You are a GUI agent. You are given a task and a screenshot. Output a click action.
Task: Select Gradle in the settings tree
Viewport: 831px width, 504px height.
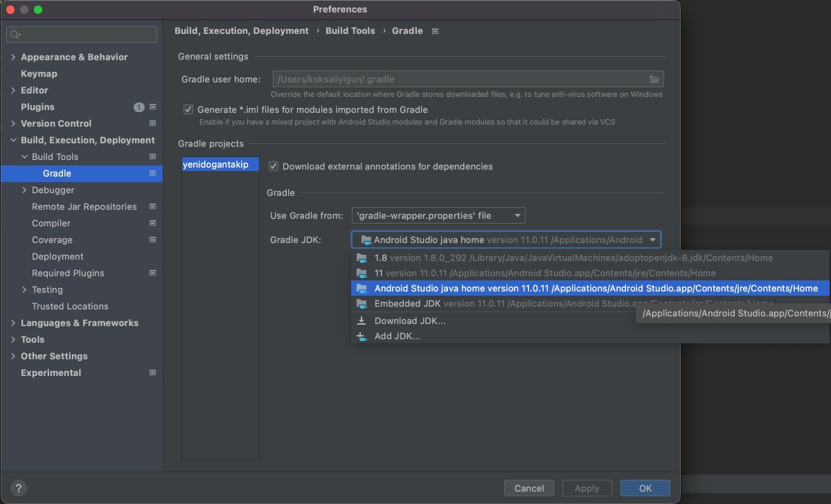(82, 174)
